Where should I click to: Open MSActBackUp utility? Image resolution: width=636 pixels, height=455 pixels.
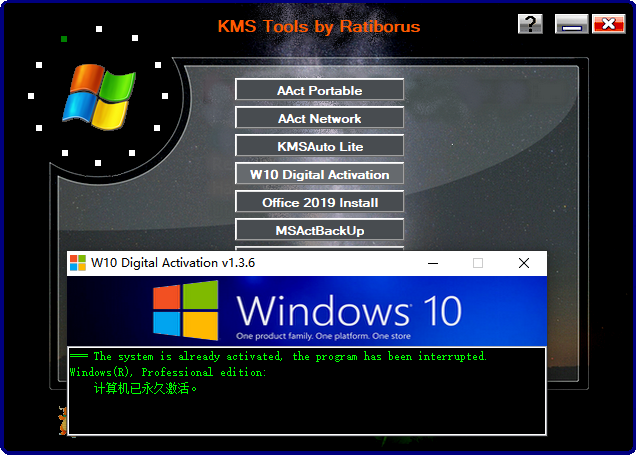319,230
